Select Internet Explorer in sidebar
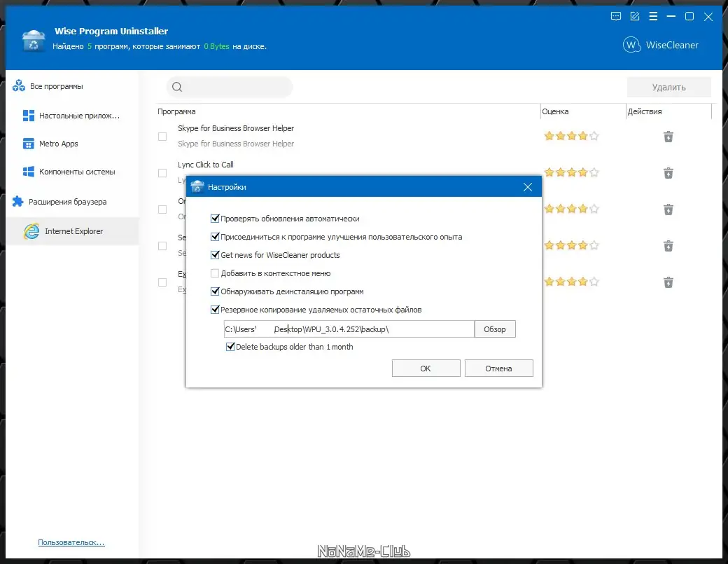The image size is (728, 564). [72, 231]
